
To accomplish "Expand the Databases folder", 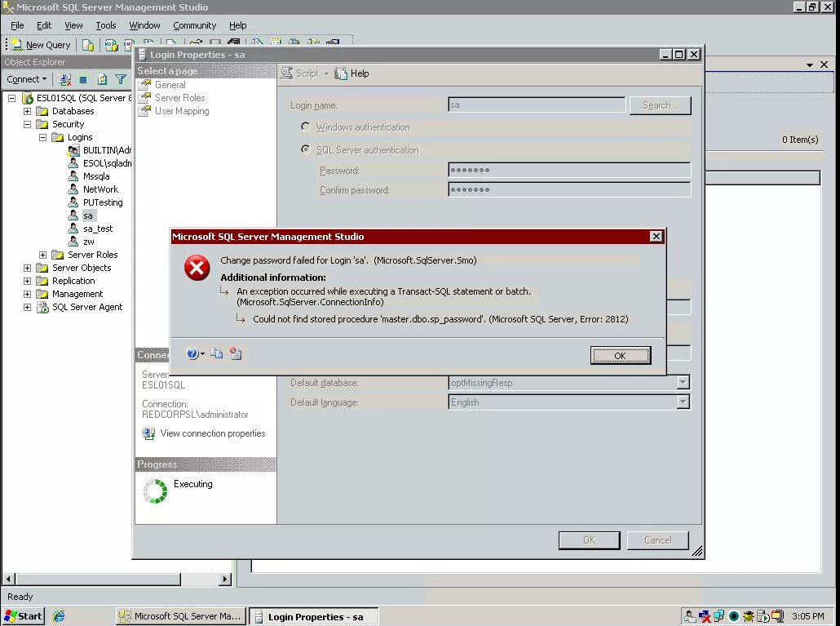I will (x=28, y=111).
